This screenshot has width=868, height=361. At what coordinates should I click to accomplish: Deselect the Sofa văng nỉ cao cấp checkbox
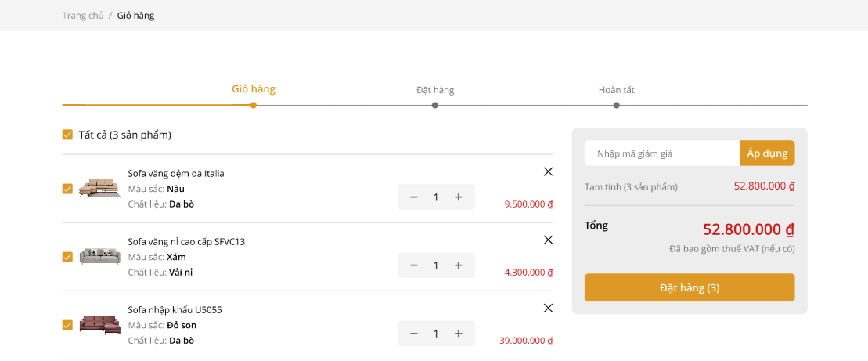point(67,257)
